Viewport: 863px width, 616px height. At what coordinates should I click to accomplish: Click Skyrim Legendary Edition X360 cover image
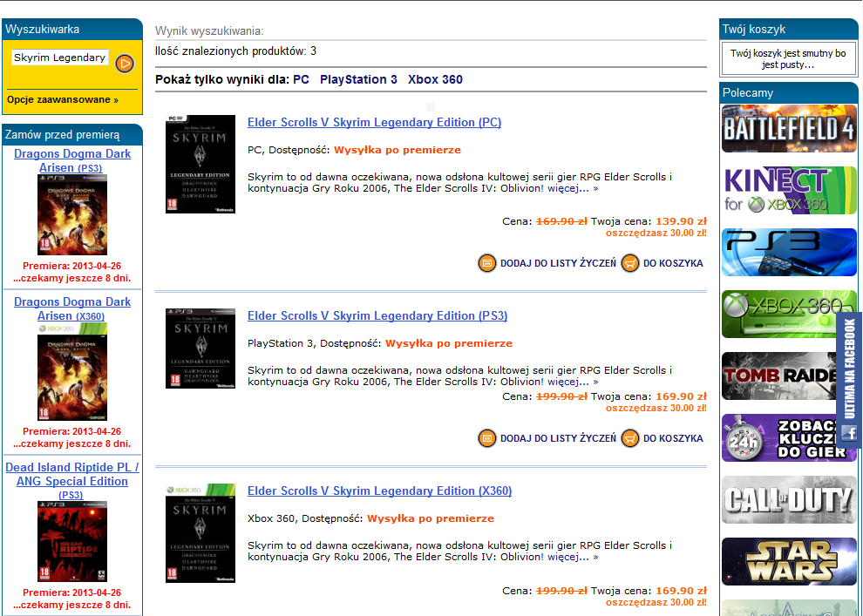200,533
